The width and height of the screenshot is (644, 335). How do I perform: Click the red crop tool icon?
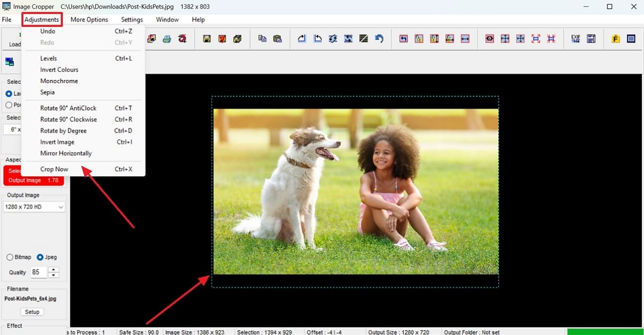click(182, 39)
